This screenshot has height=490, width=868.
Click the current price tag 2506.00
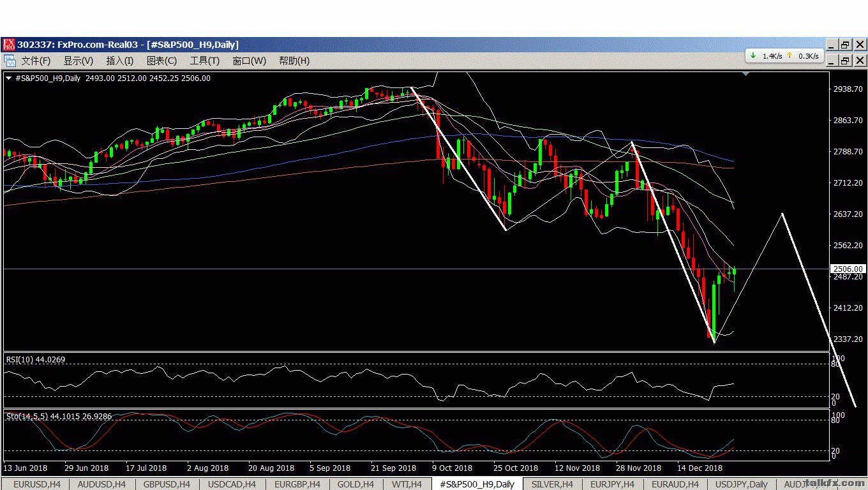coord(848,269)
